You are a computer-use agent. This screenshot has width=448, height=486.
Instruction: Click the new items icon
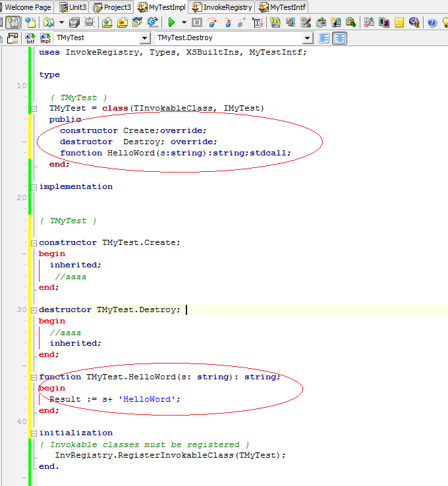click(x=30, y=22)
